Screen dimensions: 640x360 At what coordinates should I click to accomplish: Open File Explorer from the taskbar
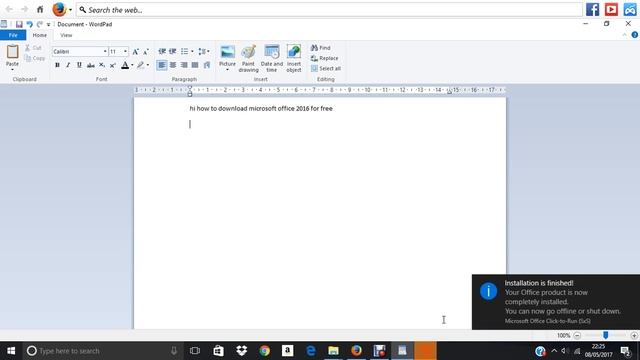tap(333, 351)
